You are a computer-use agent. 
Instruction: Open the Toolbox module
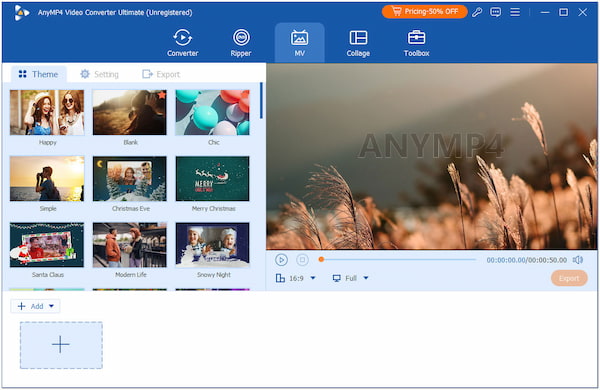click(416, 43)
